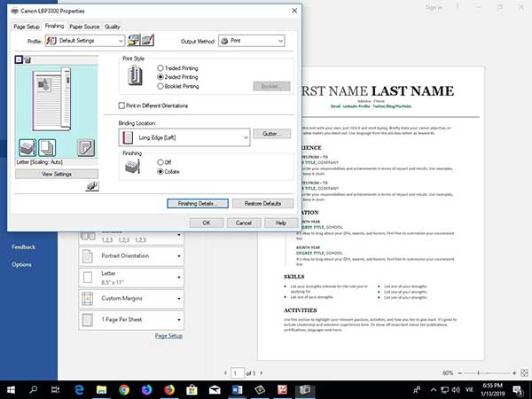Open Task View on the taskbar
The width and height of the screenshot is (532, 399).
click(x=55, y=390)
